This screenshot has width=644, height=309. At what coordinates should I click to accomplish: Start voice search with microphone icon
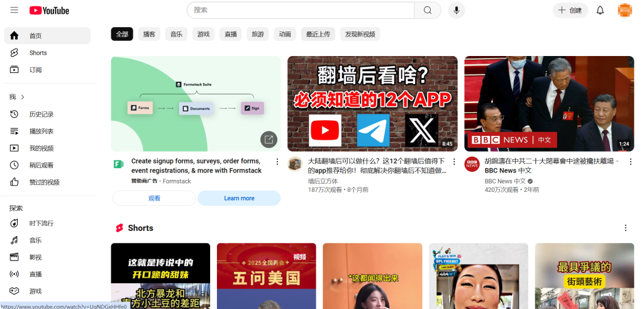(x=456, y=10)
